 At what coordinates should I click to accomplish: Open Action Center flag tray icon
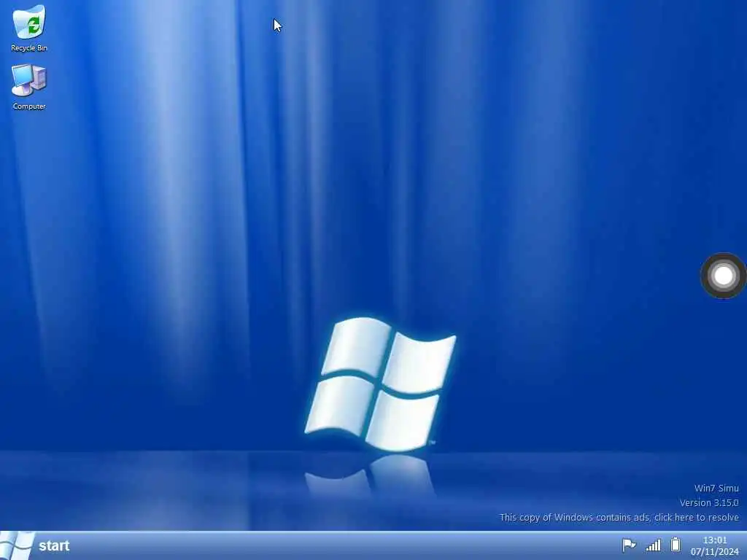tap(629, 545)
